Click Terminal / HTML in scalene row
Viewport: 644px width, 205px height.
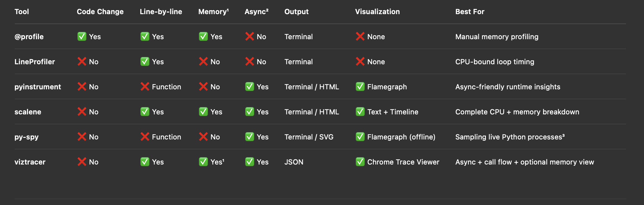(312, 112)
